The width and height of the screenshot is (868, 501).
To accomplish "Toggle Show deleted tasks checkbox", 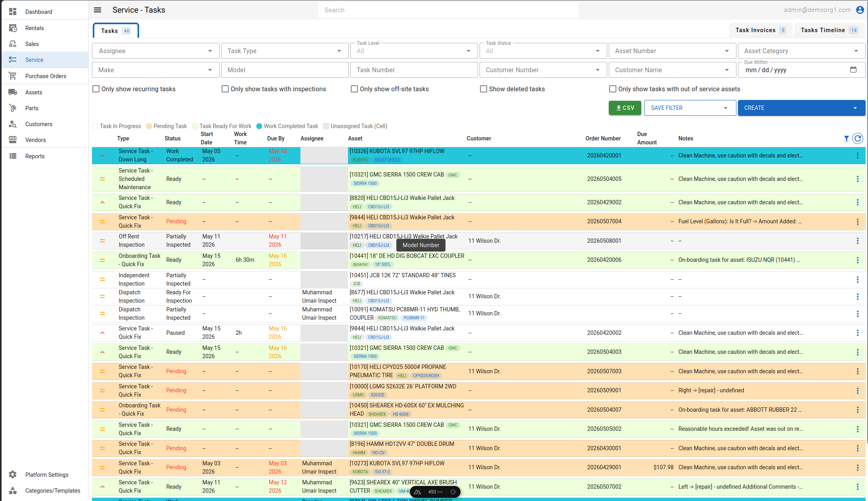I will click(x=484, y=89).
